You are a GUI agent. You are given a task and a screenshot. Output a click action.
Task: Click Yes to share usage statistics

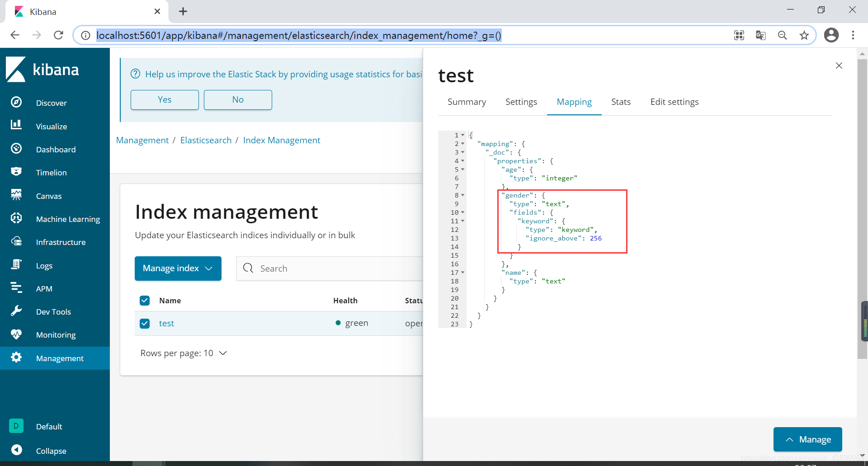[165, 100]
